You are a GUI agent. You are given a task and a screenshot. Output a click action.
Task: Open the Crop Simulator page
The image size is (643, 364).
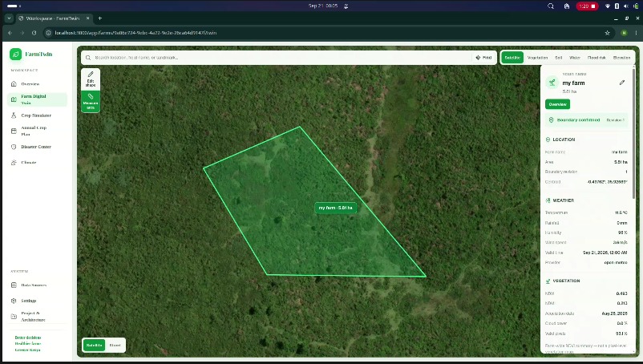[x=37, y=115]
